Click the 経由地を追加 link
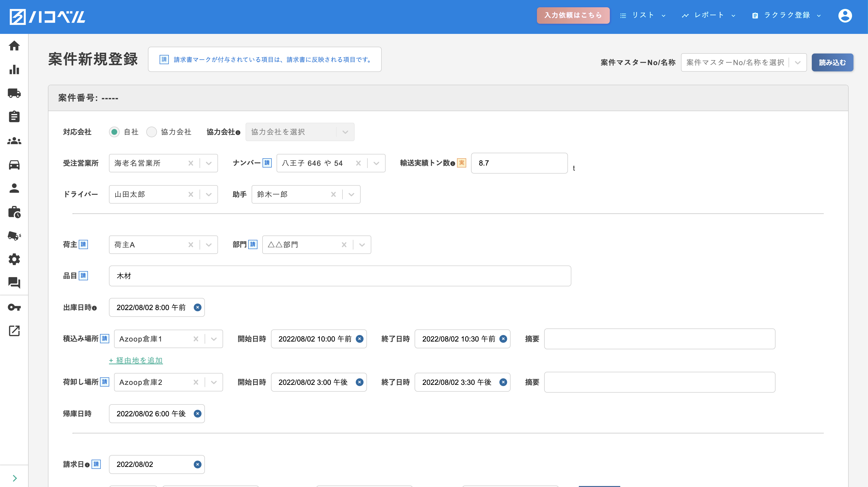 coord(136,360)
